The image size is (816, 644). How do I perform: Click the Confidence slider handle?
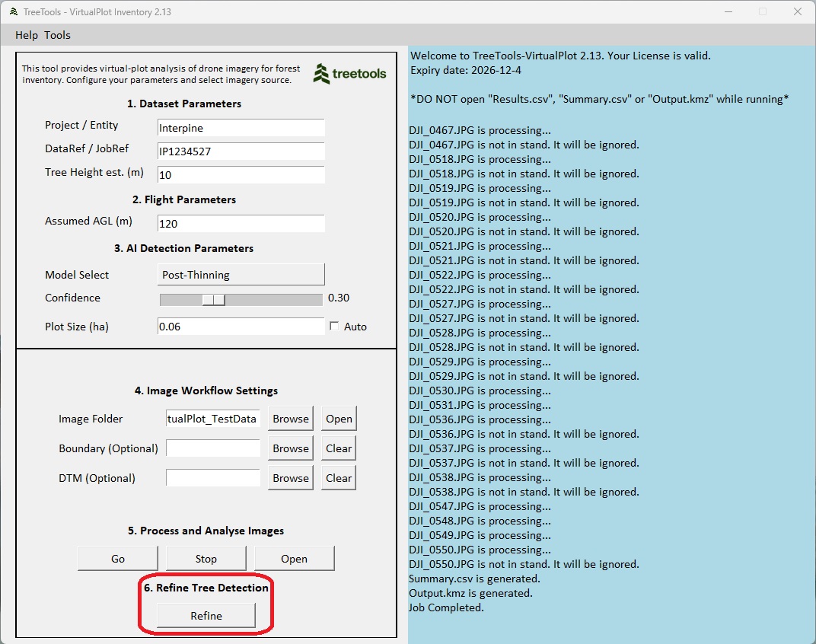(214, 299)
